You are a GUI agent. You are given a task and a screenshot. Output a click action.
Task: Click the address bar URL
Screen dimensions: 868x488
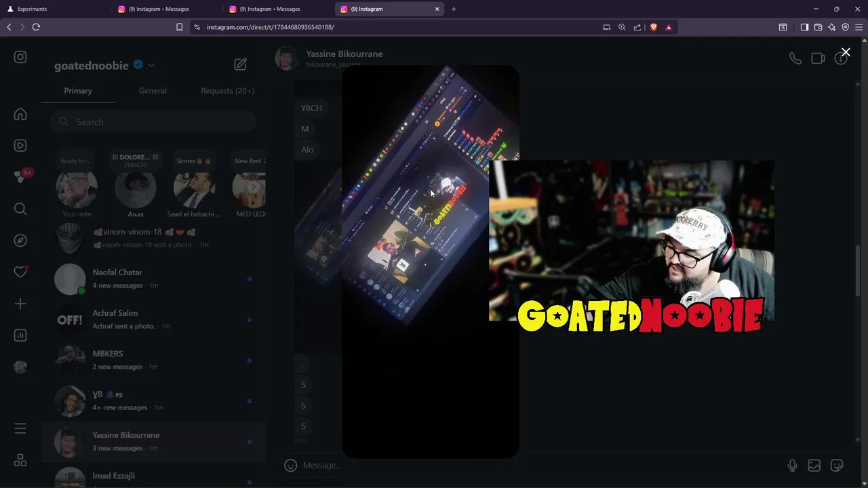[271, 27]
